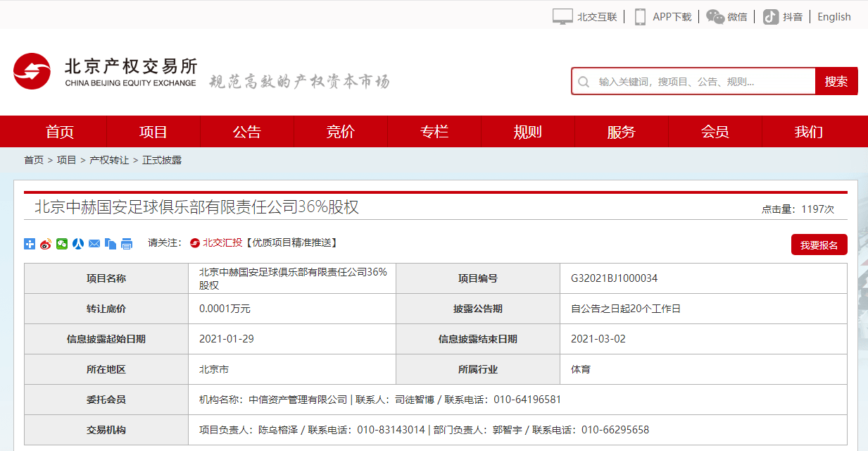Click the Douyin 抖音 icon
Viewport: 868px width, 451px height.
coord(771,17)
